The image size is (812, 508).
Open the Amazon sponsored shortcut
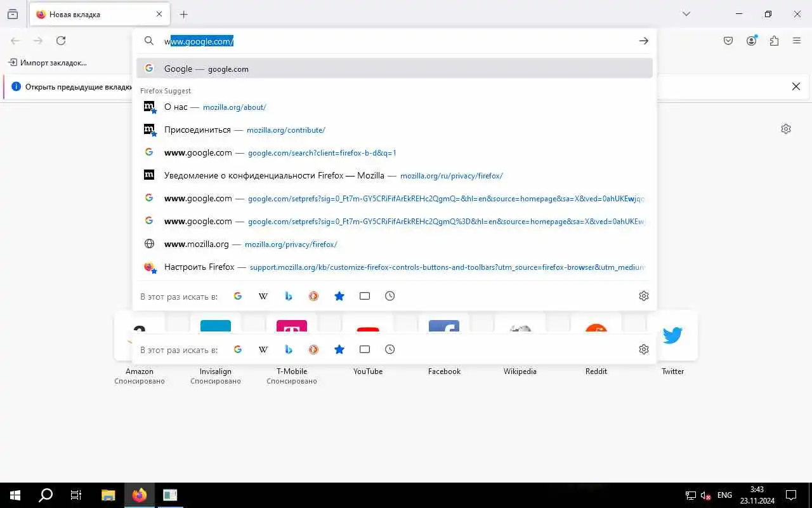pos(140,348)
